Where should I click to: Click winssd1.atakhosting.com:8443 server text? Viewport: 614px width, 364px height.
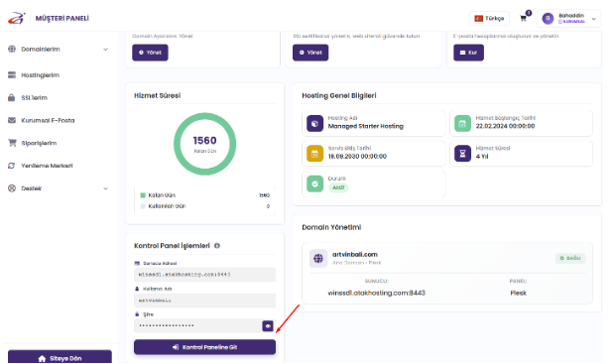click(x=376, y=294)
